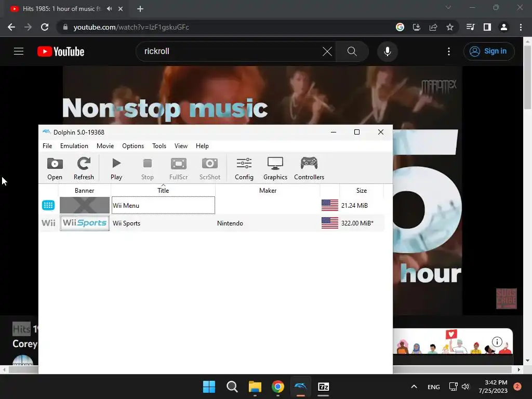Open a new Chrome tab
This screenshot has height=399, width=532.
(x=140, y=9)
